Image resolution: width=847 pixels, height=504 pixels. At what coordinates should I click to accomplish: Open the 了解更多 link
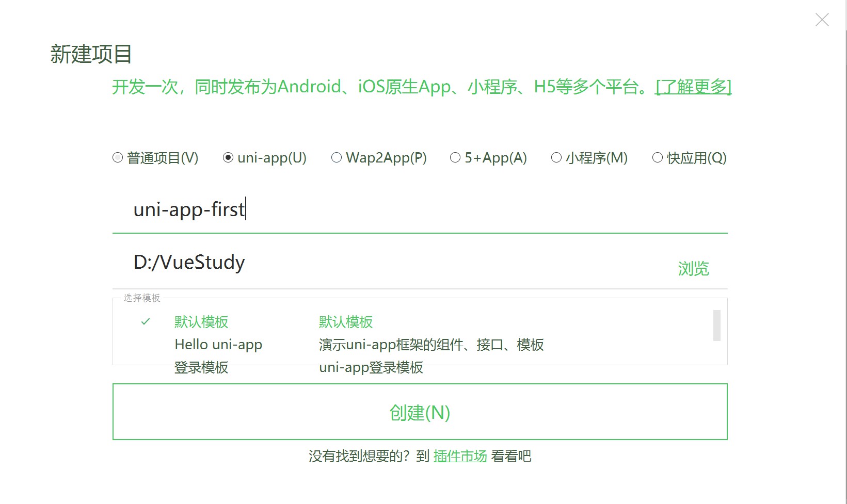[x=693, y=87]
